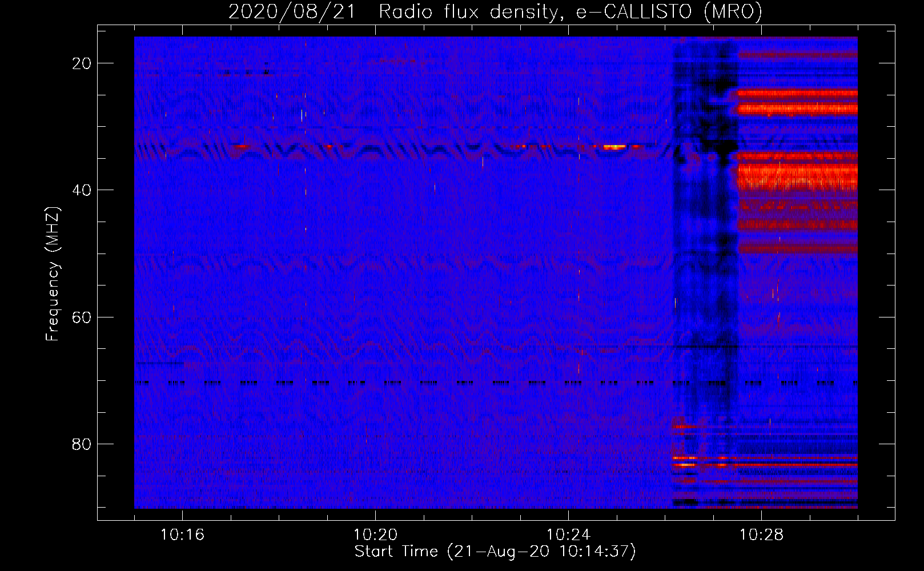The height and width of the screenshot is (571, 924).
Task: Click the 'Start Time (21-Aug-20 10:14:37)' label
Action: click(x=495, y=552)
